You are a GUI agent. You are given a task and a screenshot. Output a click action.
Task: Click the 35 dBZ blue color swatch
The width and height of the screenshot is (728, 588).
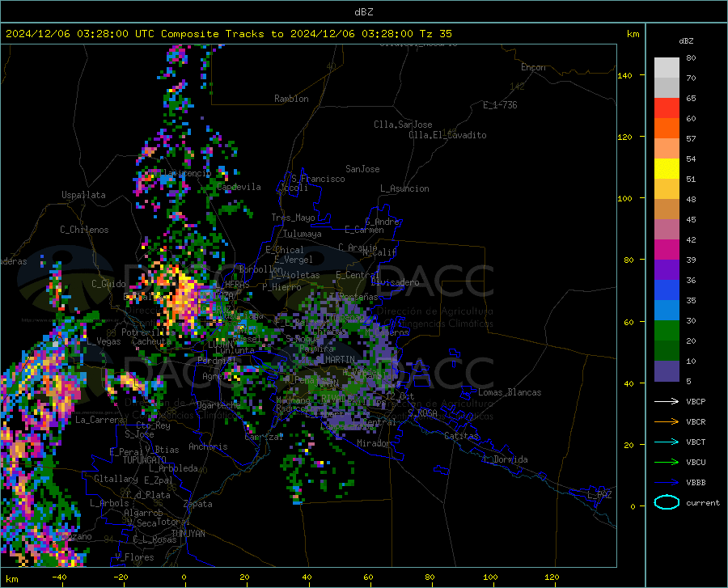tap(667, 290)
